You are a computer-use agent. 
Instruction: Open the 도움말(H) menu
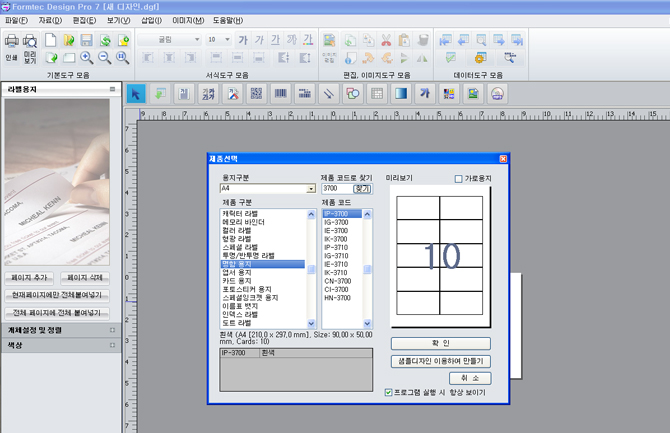pos(228,21)
